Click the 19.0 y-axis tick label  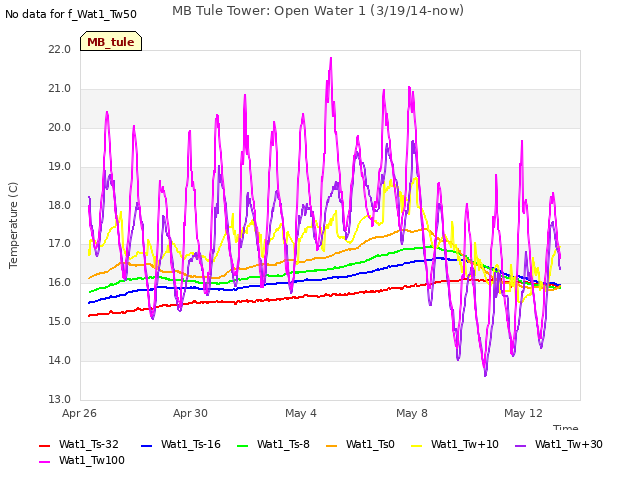click(60, 167)
